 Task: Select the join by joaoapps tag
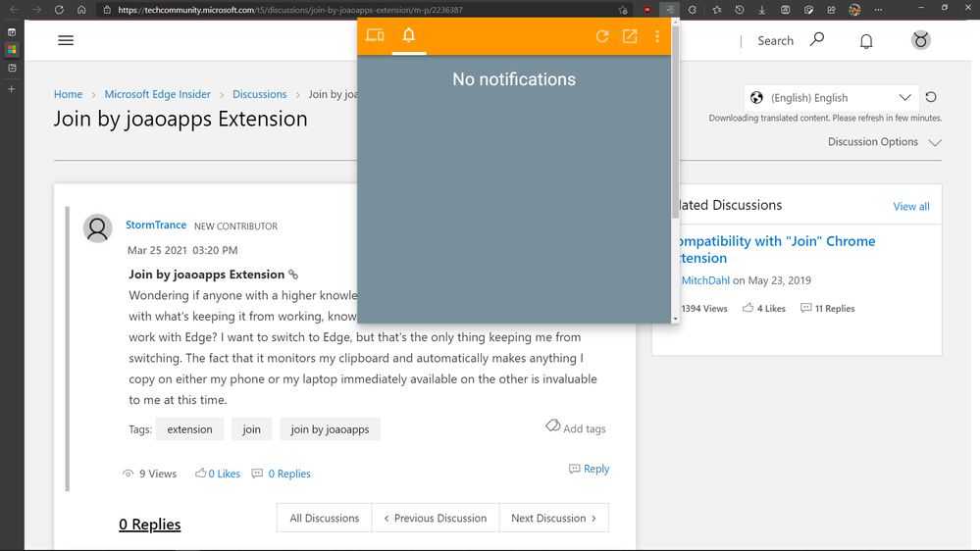(x=330, y=429)
